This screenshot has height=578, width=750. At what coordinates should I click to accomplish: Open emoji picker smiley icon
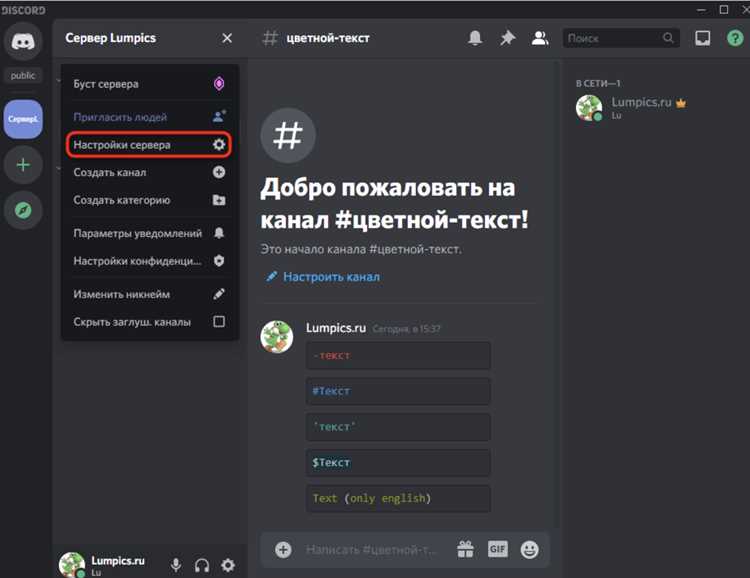click(x=529, y=549)
